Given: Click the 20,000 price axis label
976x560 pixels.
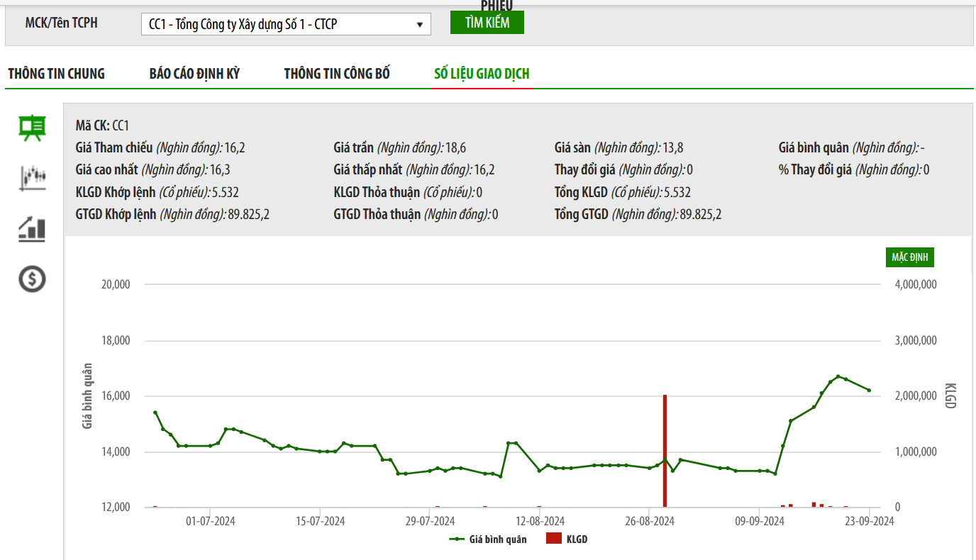Looking at the screenshot, I should tap(116, 284).
